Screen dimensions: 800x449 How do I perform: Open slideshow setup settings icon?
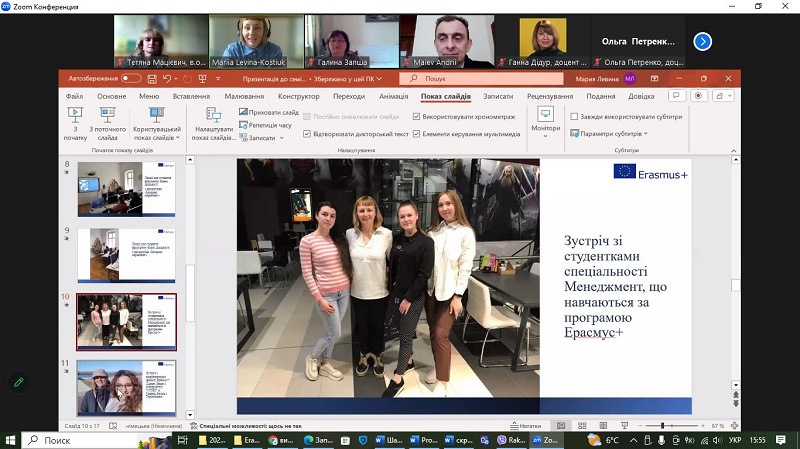pos(213,116)
